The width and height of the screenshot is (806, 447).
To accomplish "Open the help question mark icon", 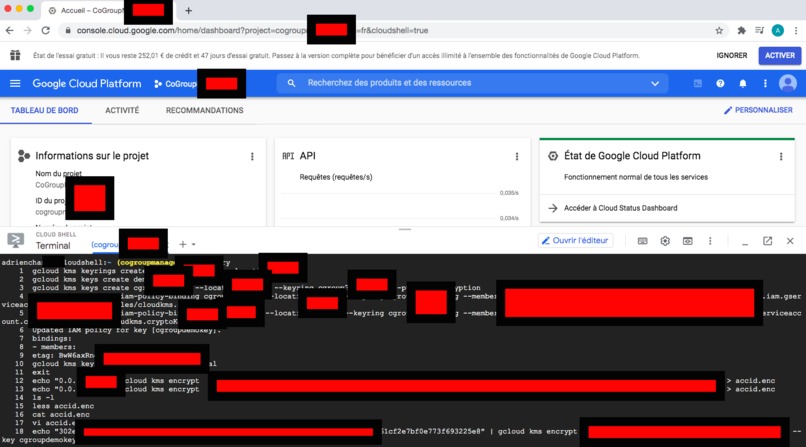I will click(x=720, y=83).
